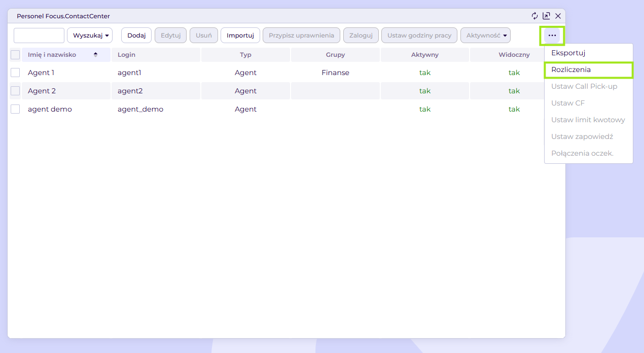Select Eksportuj from the menu
Image resolution: width=644 pixels, height=353 pixels.
[x=588, y=53]
